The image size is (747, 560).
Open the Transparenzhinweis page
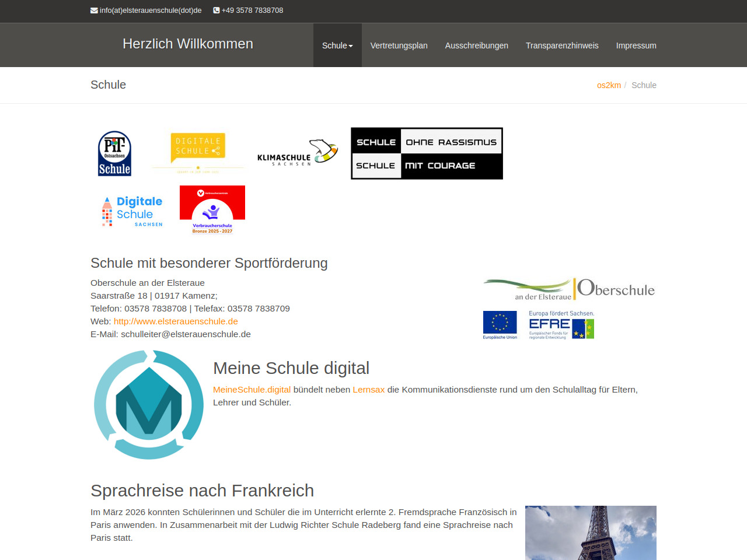coord(562,45)
